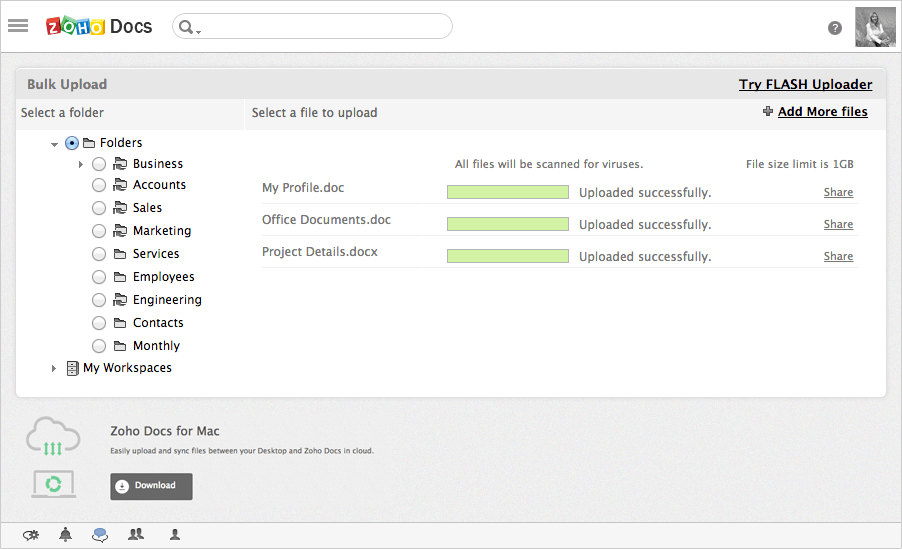Screen dimensions: 902x549
Task: Open the chat bubble icon
Action: pyautogui.click(x=100, y=535)
